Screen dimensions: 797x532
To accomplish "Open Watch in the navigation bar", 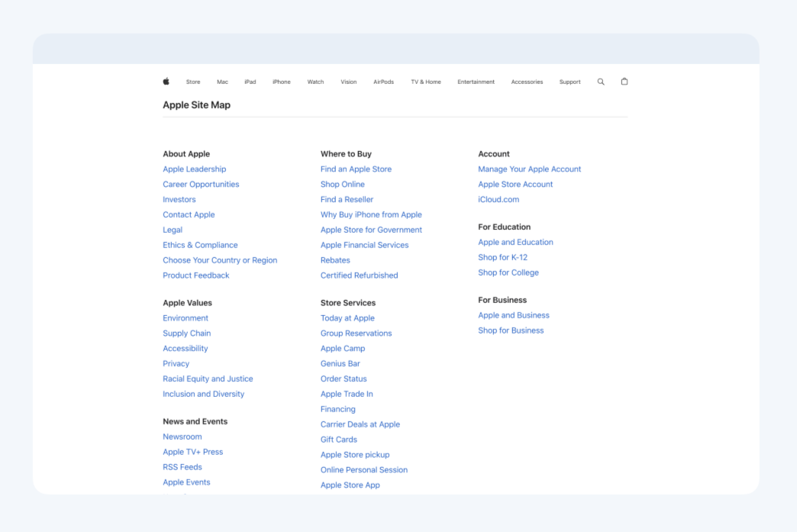I will [315, 82].
